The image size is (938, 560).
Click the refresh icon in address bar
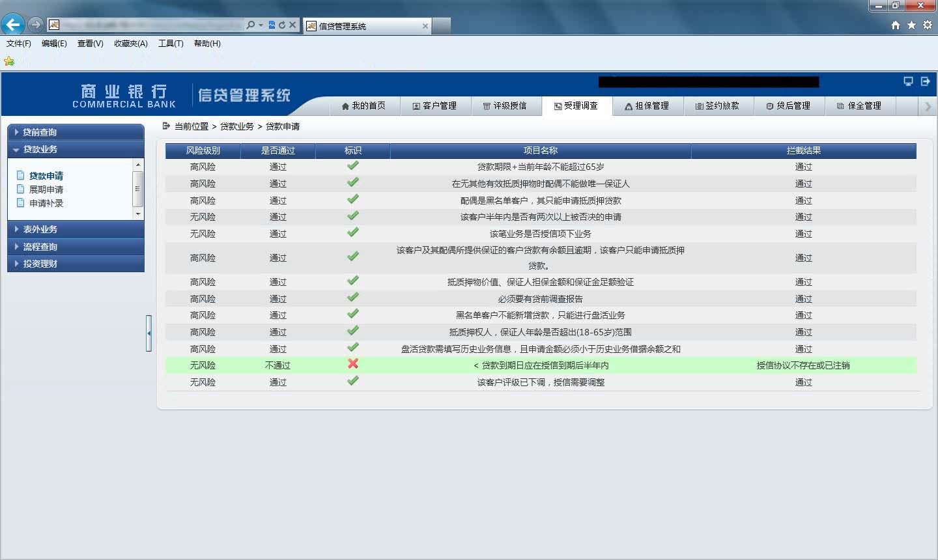282,25
